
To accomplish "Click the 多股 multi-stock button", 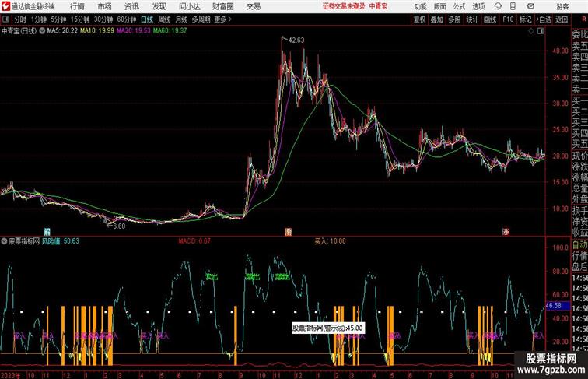I will pyautogui.click(x=454, y=19).
